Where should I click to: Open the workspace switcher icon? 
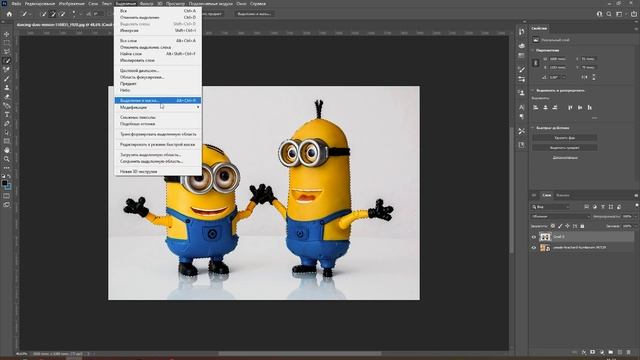(619, 14)
